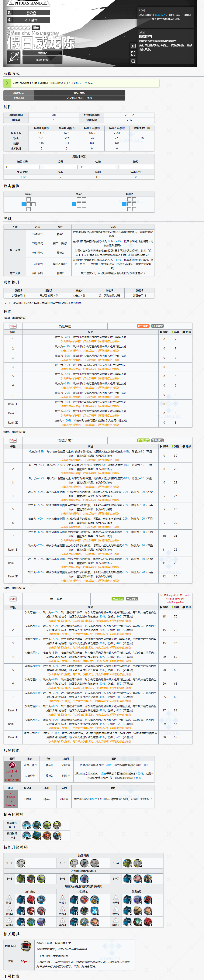The image size is (204, 980).
Task: Click the 手动触发 tag on "假日风暴"
Action: coord(132,598)
